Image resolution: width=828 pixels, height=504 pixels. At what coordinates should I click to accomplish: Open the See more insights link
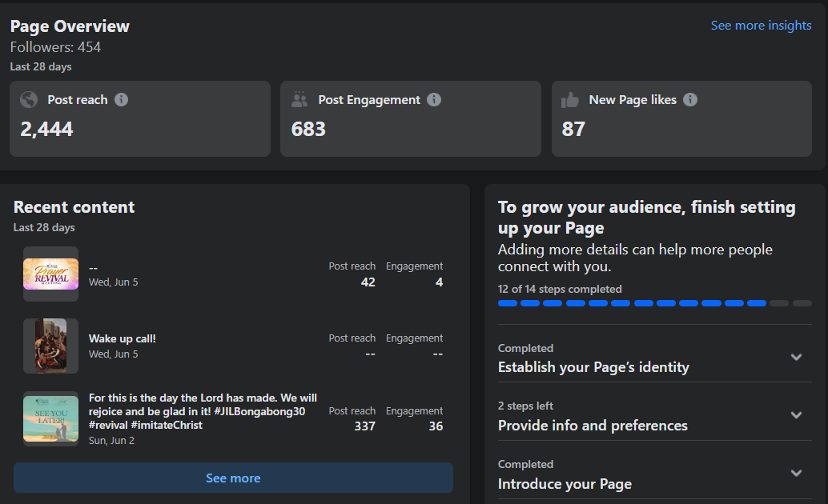[761, 26]
